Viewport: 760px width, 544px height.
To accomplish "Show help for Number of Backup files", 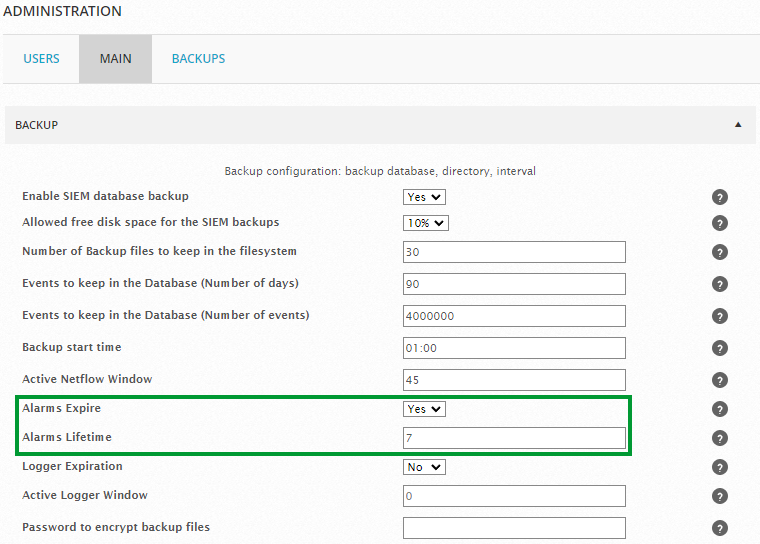I will (x=720, y=252).
